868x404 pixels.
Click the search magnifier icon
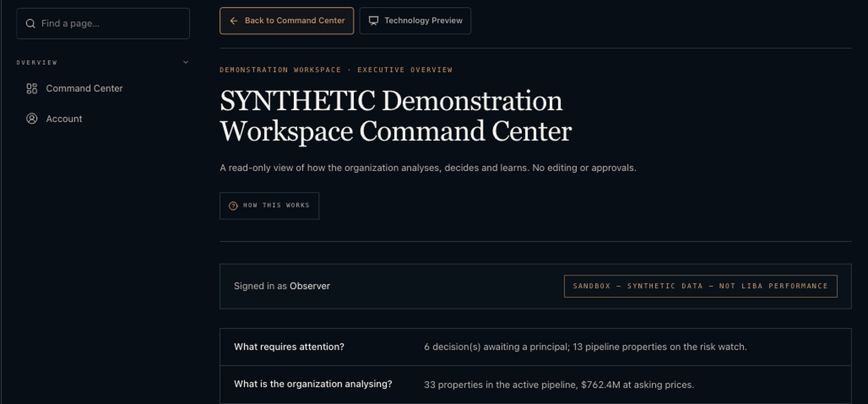tap(31, 24)
